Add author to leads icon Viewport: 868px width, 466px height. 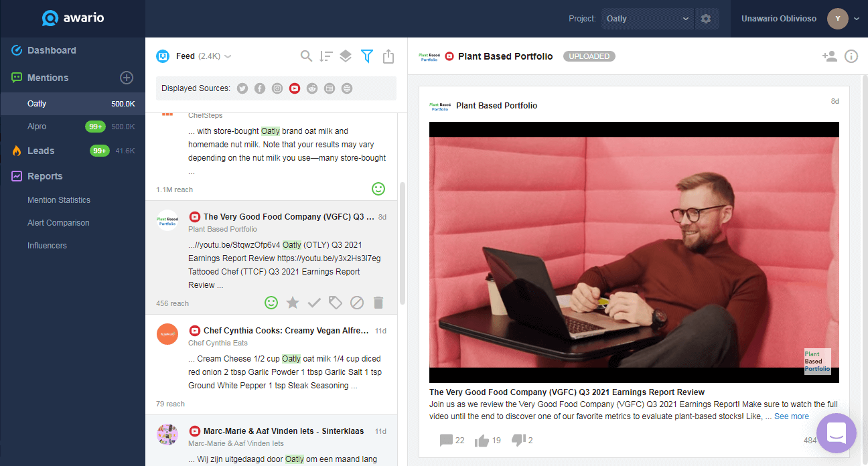[x=830, y=56]
